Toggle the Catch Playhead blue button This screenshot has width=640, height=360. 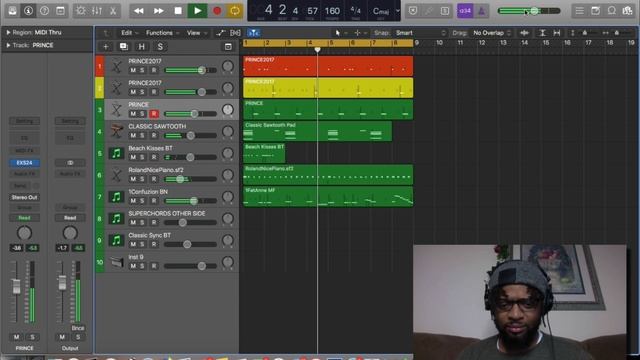[253, 33]
